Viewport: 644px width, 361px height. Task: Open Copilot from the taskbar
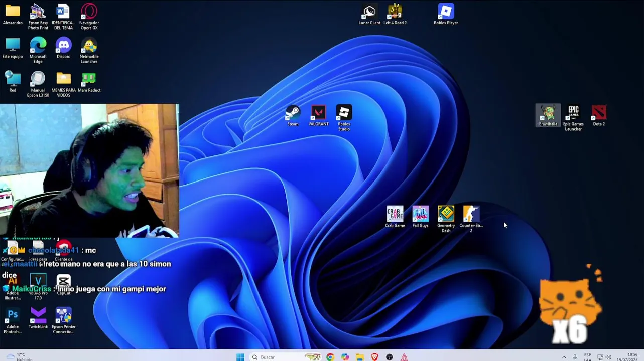coord(345,357)
